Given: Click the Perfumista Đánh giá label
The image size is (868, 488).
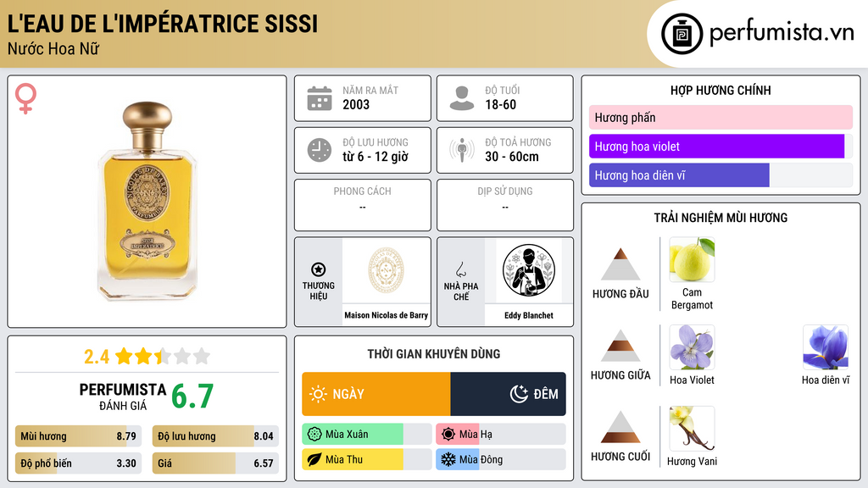Looking at the screenshot, I should (123, 396).
